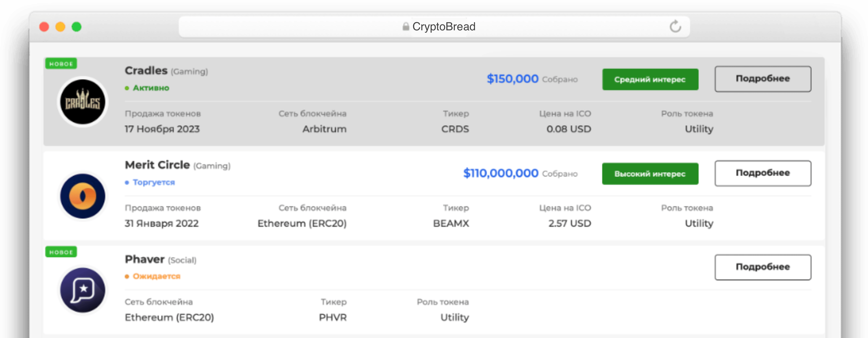Click the Средний интерес green label
This screenshot has width=868, height=338.
650,79
